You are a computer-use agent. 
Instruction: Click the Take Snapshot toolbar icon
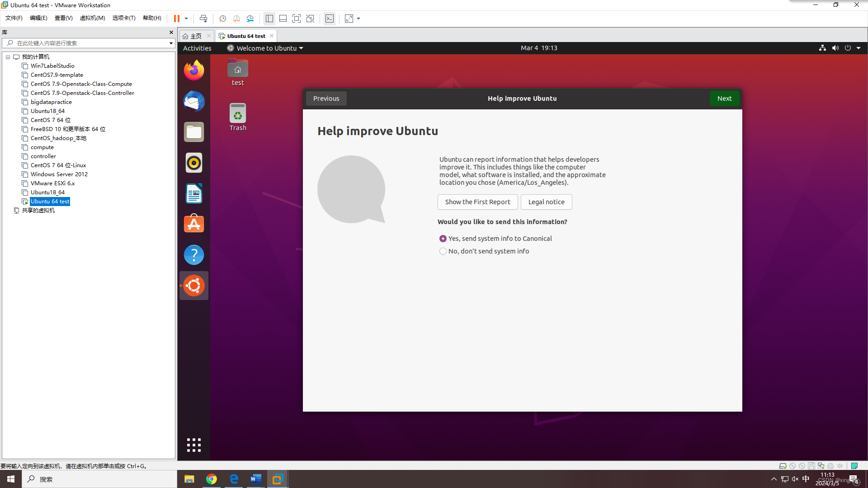(222, 19)
